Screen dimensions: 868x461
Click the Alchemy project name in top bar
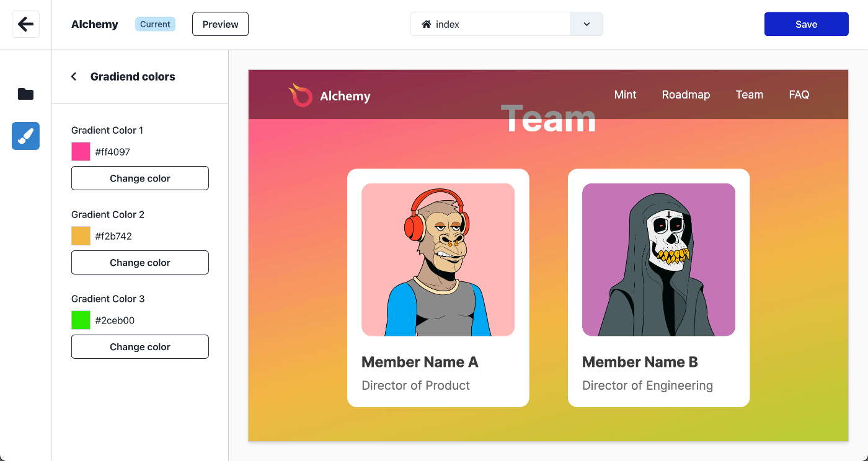(94, 24)
